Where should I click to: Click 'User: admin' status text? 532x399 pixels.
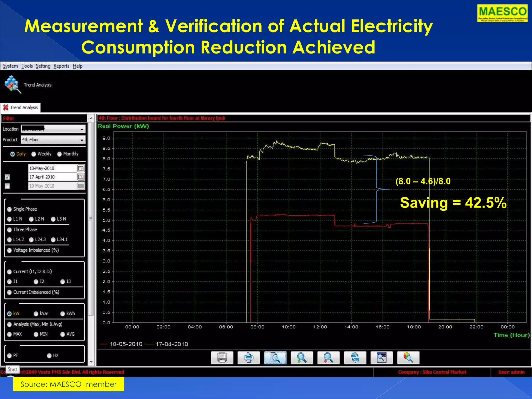pyautogui.click(x=511, y=372)
